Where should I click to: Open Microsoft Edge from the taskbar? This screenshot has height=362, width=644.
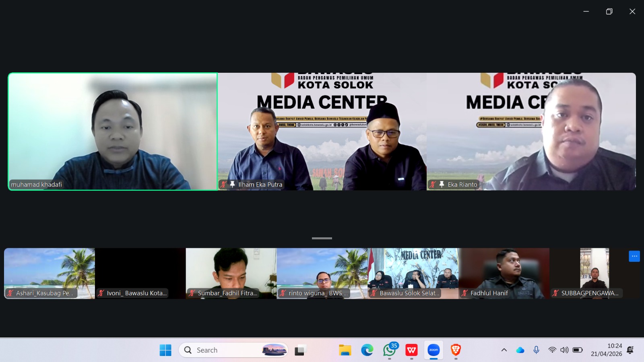pos(366,350)
